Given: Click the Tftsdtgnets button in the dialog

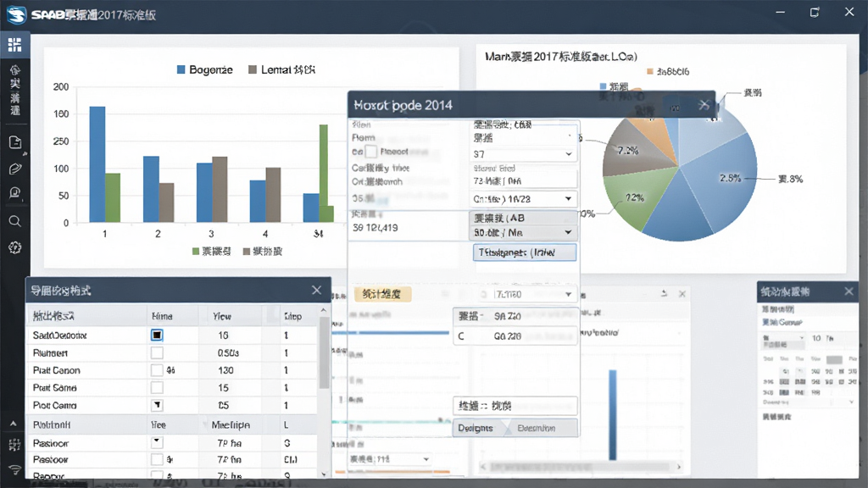Looking at the screenshot, I should click(524, 252).
